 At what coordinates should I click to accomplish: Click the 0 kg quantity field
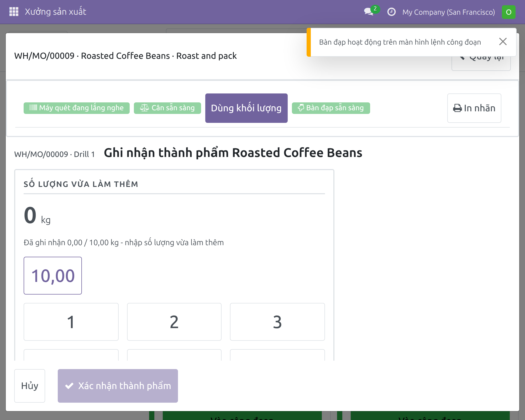(x=37, y=216)
